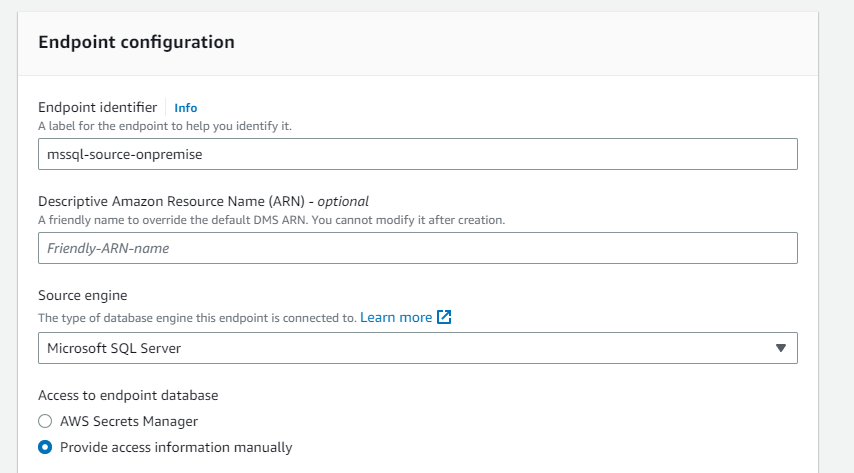Click the Access to endpoint database label

point(128,395)
